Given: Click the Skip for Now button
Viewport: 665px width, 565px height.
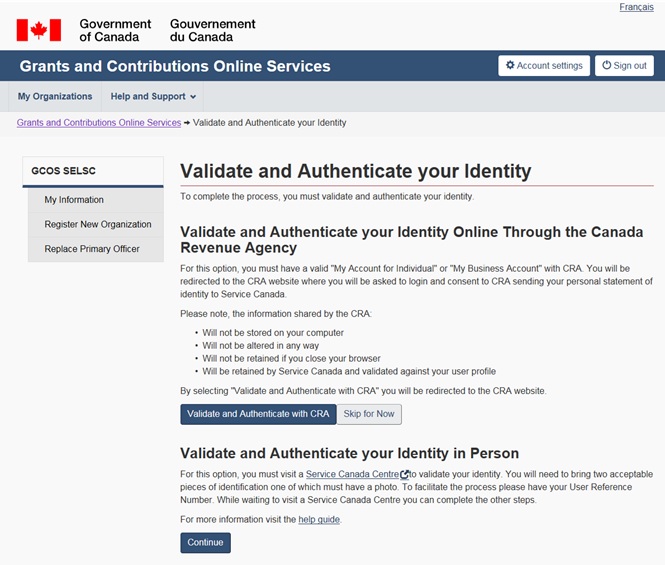Looking at the screenshot, I should click(369, 414).
